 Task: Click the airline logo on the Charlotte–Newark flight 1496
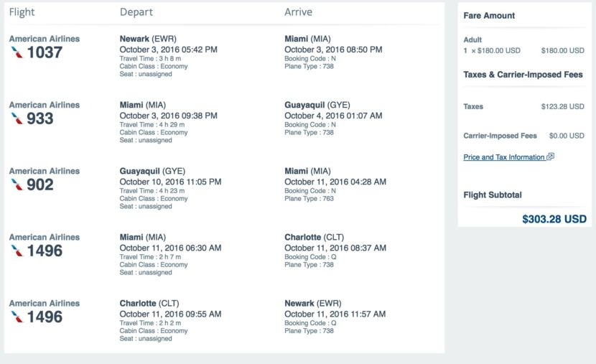point(16,317)
